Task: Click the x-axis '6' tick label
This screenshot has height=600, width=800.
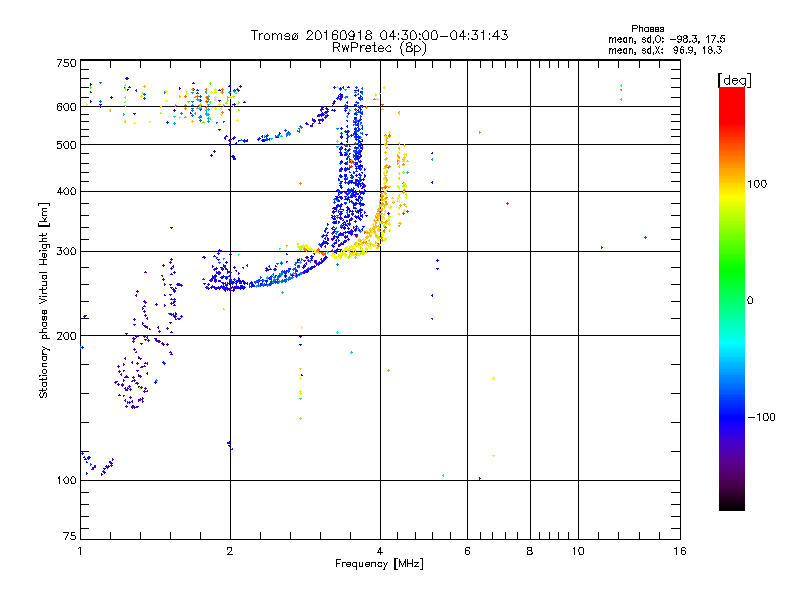Action: point(467,551)
